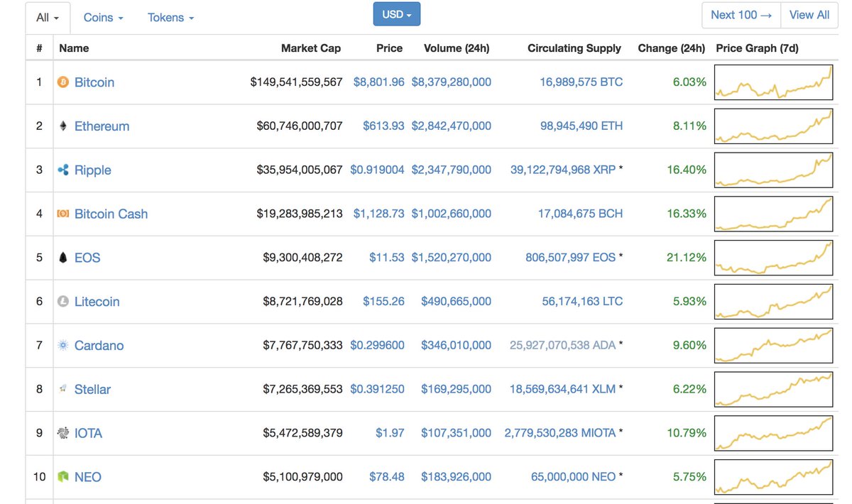Image resolution: width=852 pixels, height=504 pixels.
Task: Open Ripple 7d price graph
Action: coord(773,170)
